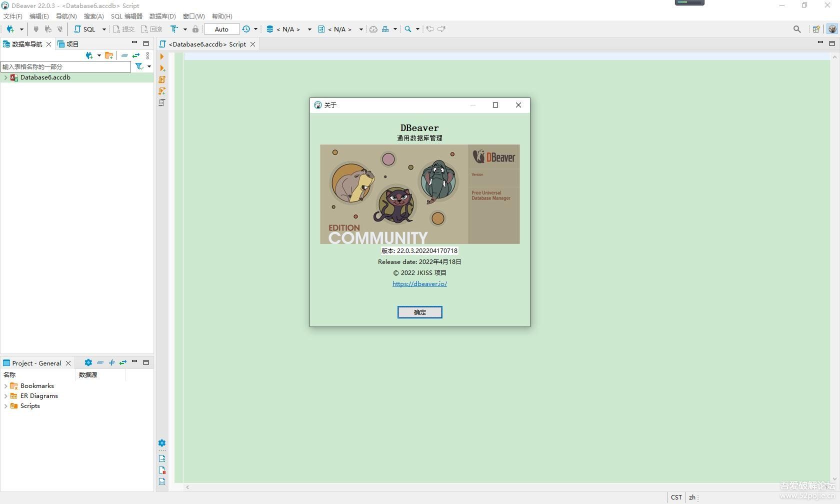Click new connection icon in navigator panel

coord(89,55)
